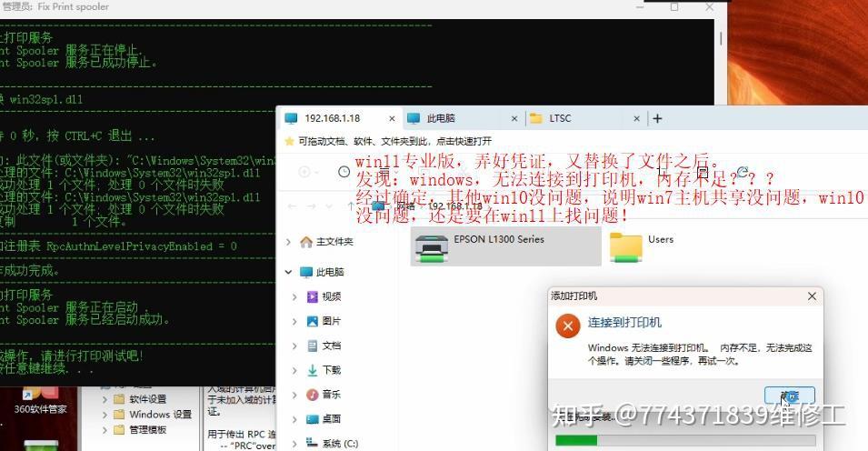
Task: Expand the 下载 folder chevron
Action: point(294,370)
